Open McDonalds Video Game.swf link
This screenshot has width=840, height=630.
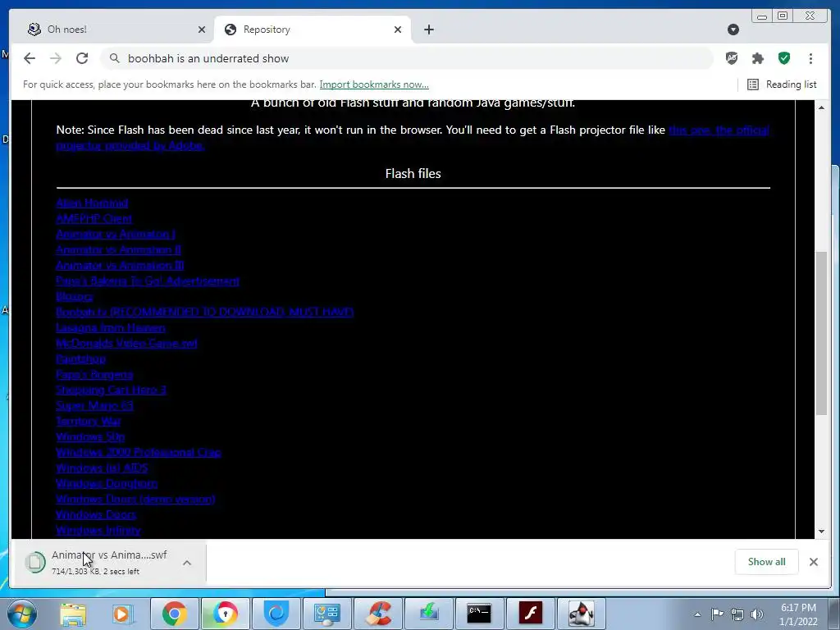(x=126, y=344)
